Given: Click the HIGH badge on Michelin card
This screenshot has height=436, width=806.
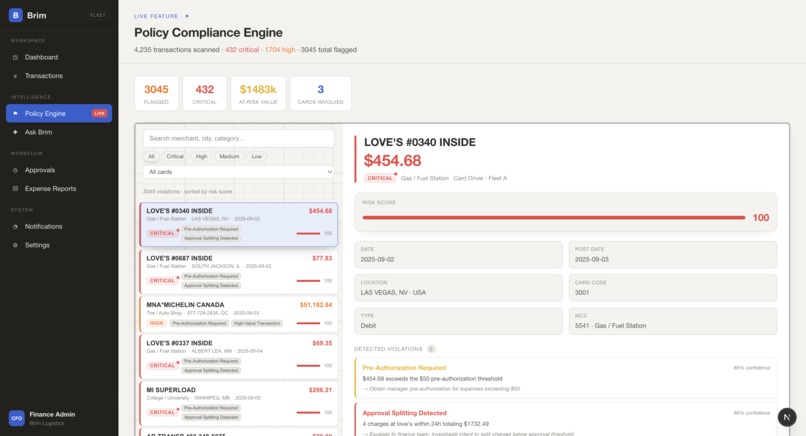Looking at the screenshot, I should click(156, 323).
